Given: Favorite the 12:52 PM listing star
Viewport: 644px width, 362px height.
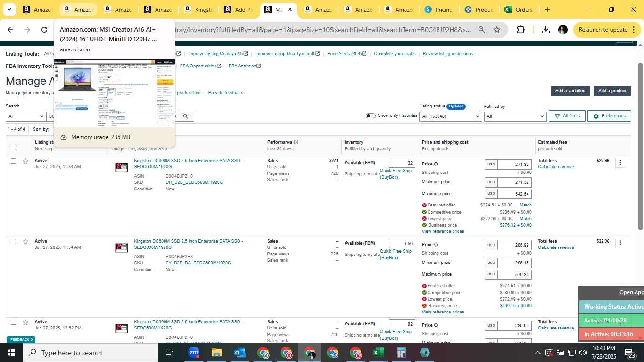Looking at the screenshot, I should [x=25, y=322].
